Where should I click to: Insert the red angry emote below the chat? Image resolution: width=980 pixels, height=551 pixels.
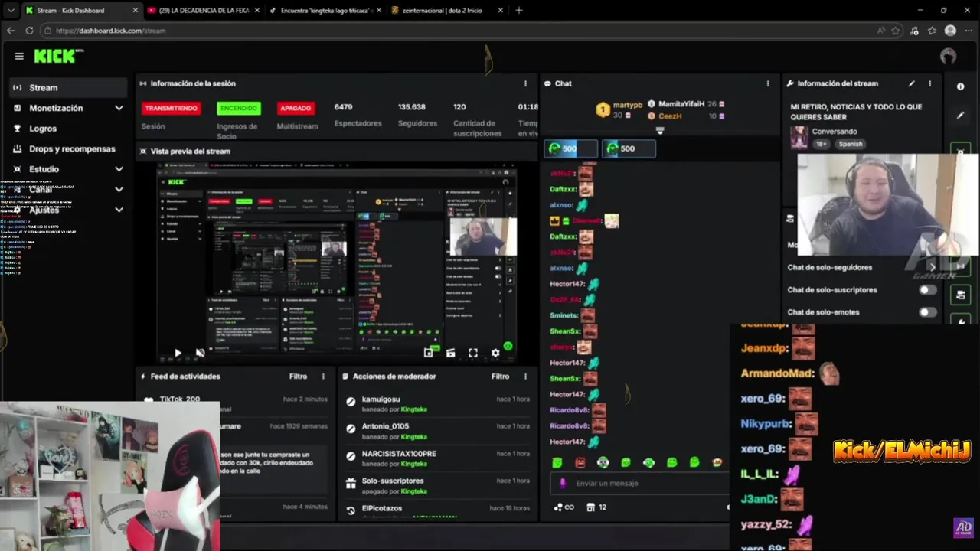(x=580, y=462)
